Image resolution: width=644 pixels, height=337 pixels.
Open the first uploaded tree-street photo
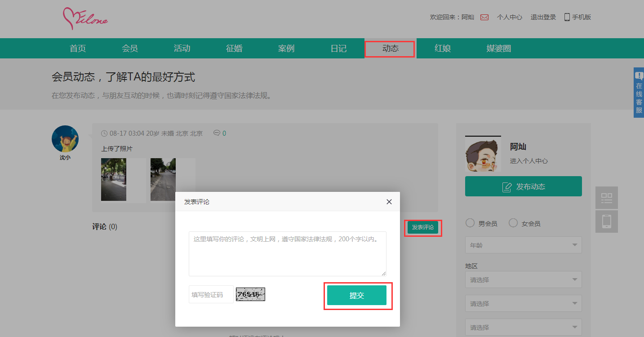114,179
